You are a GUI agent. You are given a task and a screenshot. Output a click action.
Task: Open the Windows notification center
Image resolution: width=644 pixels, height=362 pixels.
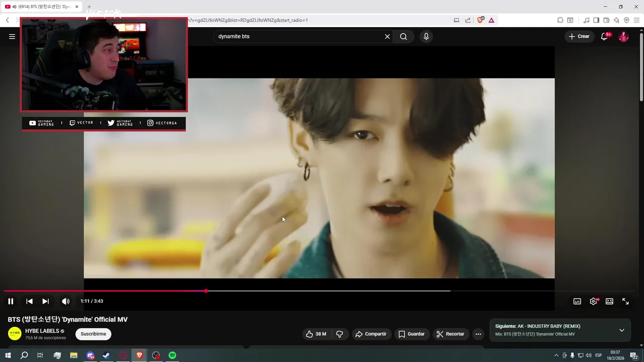click(x=633, y=355)
